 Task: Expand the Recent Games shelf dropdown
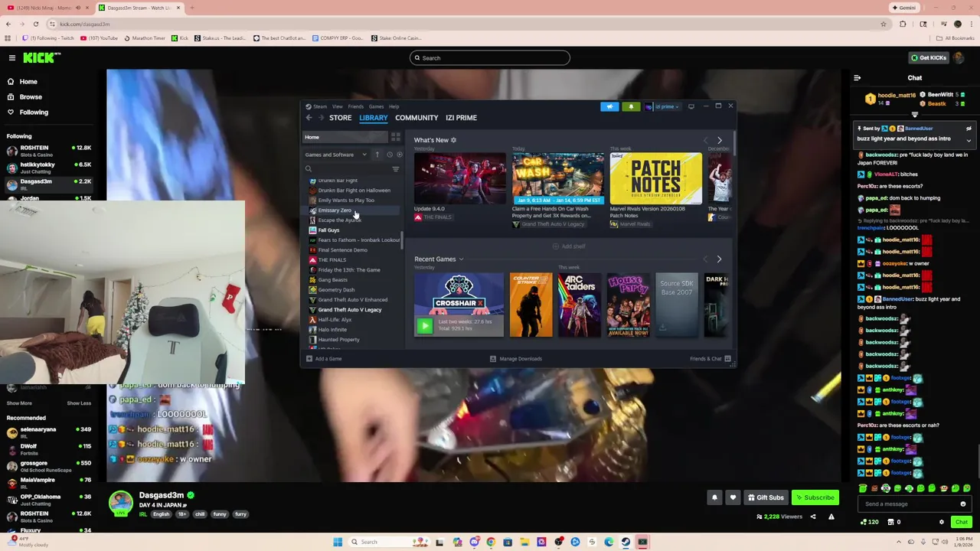(461, 259)
